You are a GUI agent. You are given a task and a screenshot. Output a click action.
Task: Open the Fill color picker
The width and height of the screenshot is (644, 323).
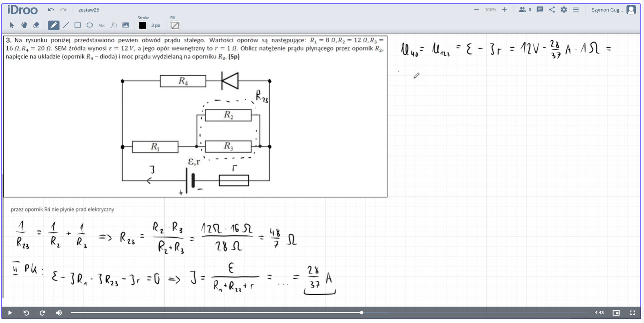tap(175, 25)
